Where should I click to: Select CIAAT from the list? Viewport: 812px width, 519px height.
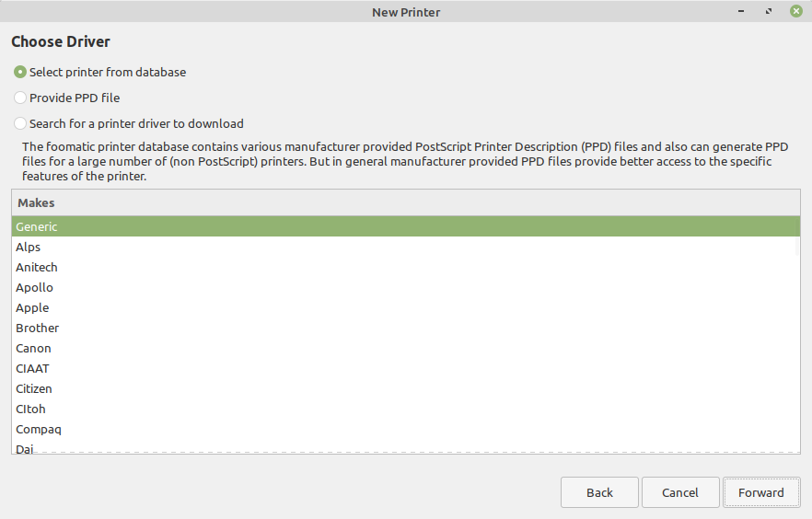(406, 368)
